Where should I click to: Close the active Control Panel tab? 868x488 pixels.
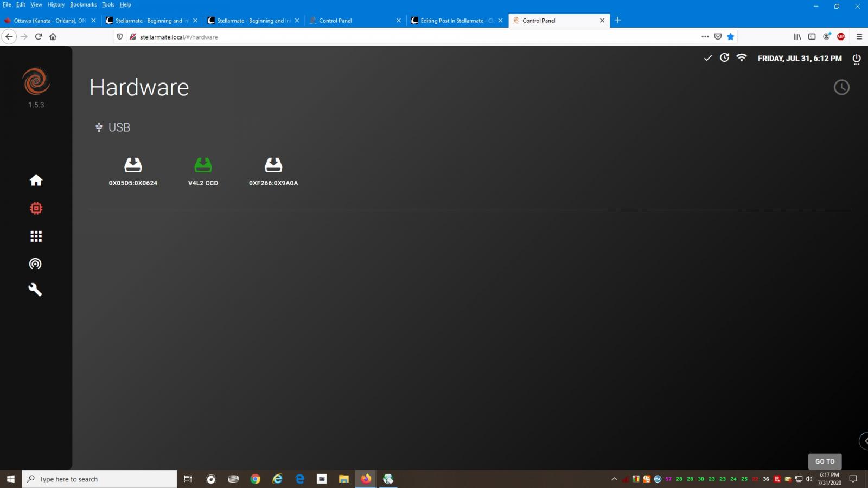(602, 21)
